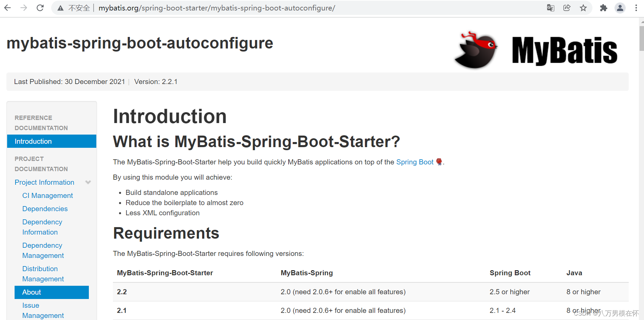Open Dependency Management in the sidebar
Screen dimensions: 644x320
click(x=43, y=251)
